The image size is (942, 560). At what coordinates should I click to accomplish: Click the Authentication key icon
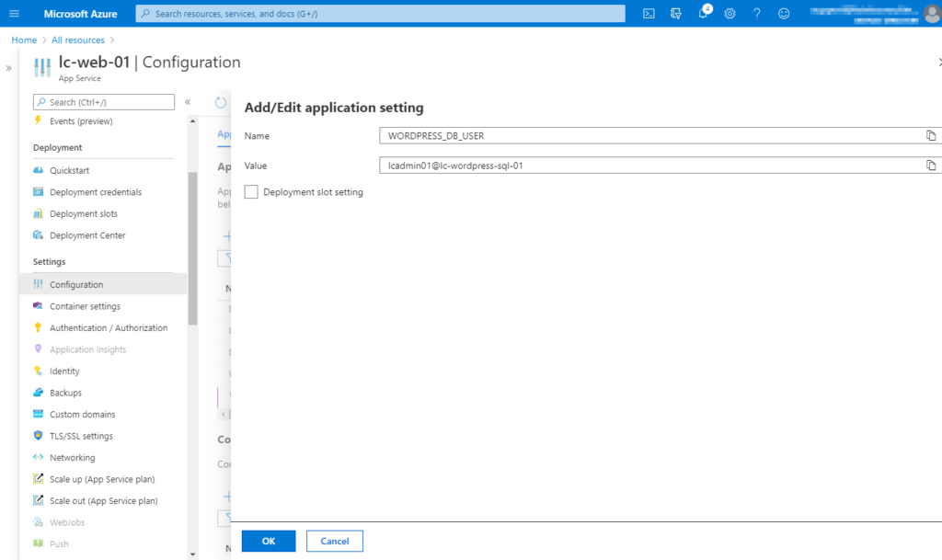(x=39, y=327)
